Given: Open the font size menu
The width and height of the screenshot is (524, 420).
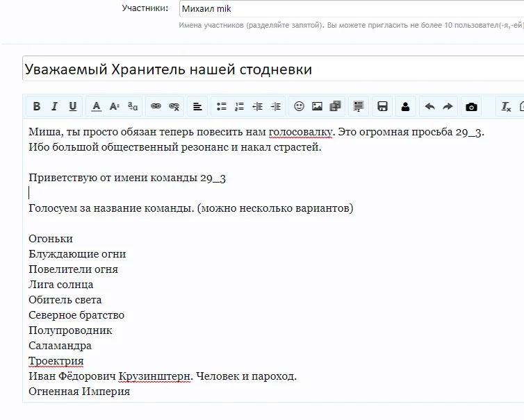Looking at the screenshot, I should pyautogui.click(x=114, y=106).
